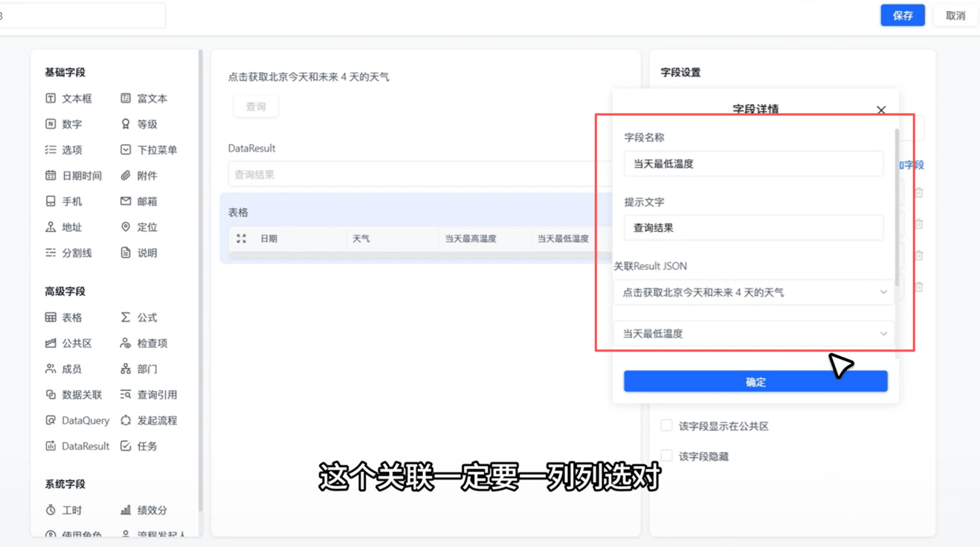Screen dimensions: 980x547
Task: Add a 成员 member field
Action: pos(63,369)
